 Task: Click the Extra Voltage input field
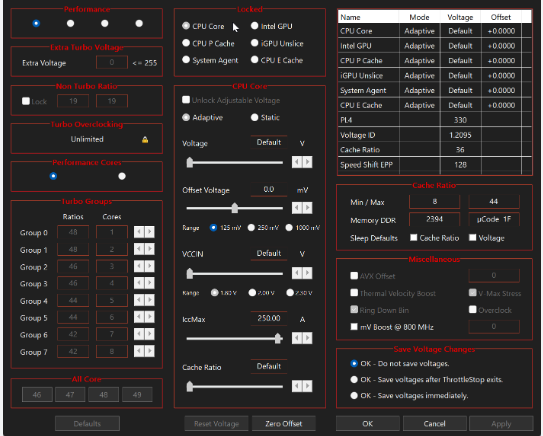(x=112, y=62)
